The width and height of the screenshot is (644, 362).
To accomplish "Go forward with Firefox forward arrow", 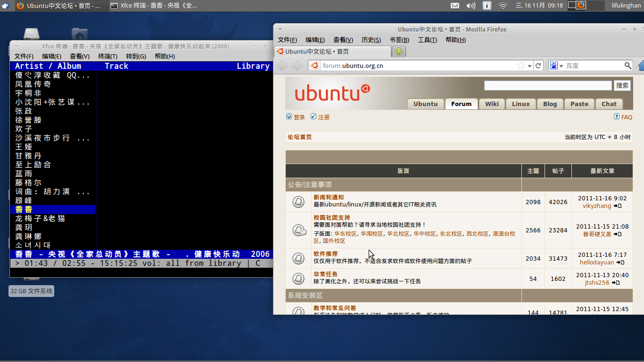I will (x=297, y=66).
